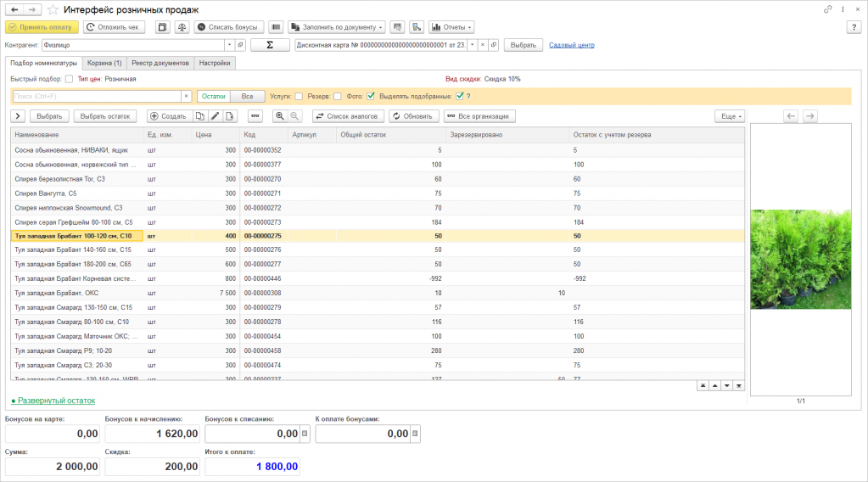Screen dimensions: 868x482
Task: Open the discount card record icon
Action: tap(493, 45)
